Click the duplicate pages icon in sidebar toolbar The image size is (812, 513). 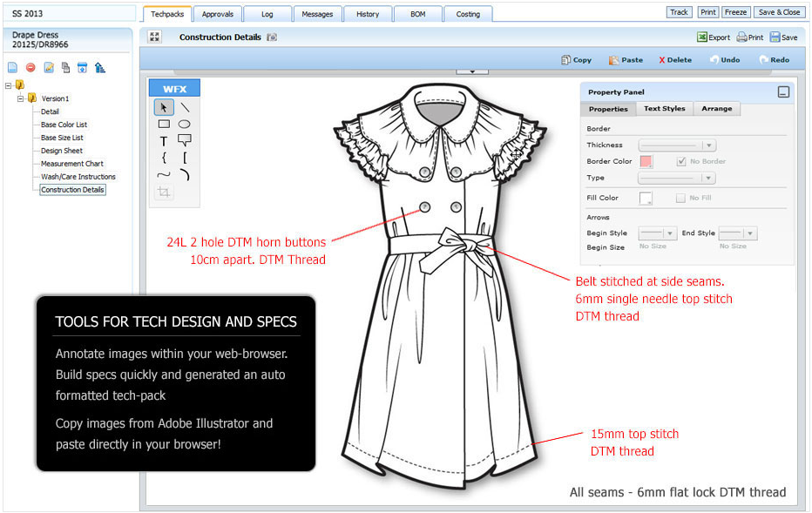(65, 68)
